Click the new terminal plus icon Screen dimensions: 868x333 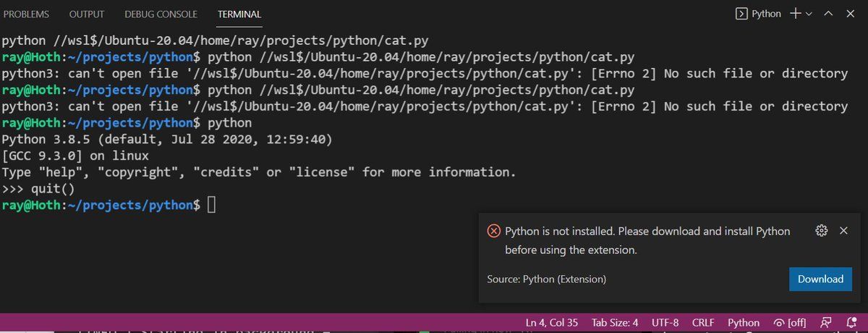(795, 14)
